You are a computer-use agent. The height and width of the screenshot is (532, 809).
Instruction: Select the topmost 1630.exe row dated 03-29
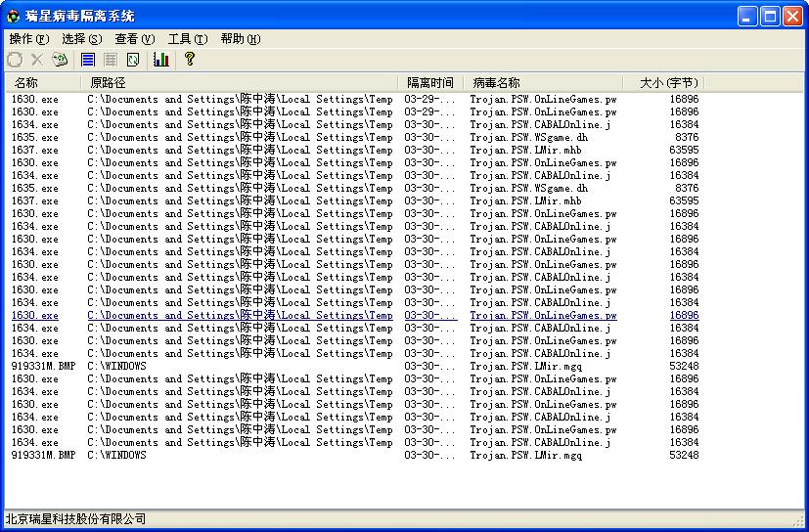pyautogui.click(x=355, y=99)
